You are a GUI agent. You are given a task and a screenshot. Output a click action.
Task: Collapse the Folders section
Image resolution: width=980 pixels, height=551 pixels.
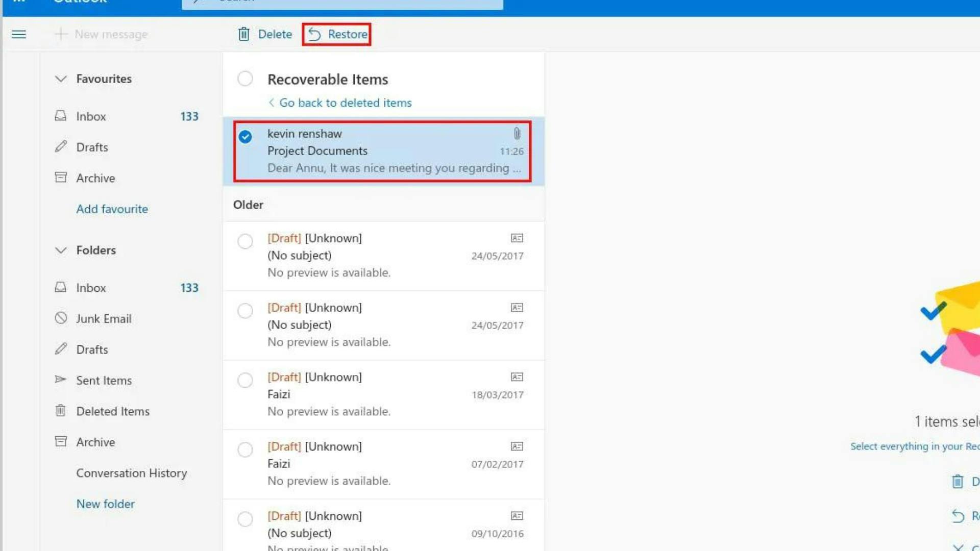61,249
